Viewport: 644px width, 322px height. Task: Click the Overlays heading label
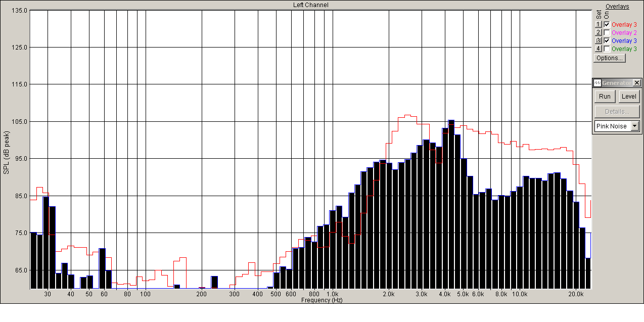point(617,7)
